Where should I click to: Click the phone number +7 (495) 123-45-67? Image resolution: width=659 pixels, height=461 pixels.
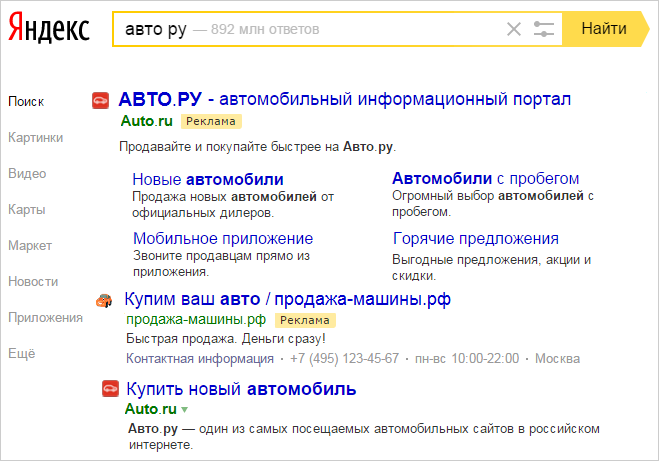(x=344, y=359)
